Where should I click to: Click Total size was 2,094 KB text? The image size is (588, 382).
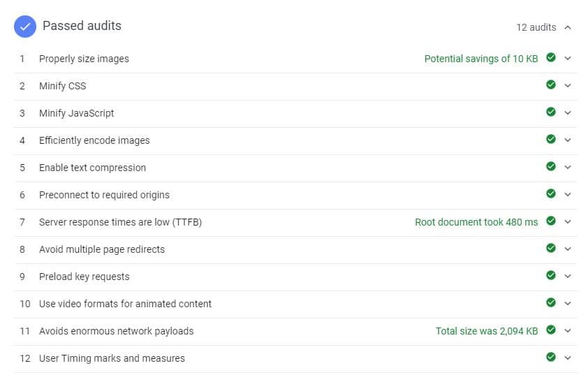point(487,332)
